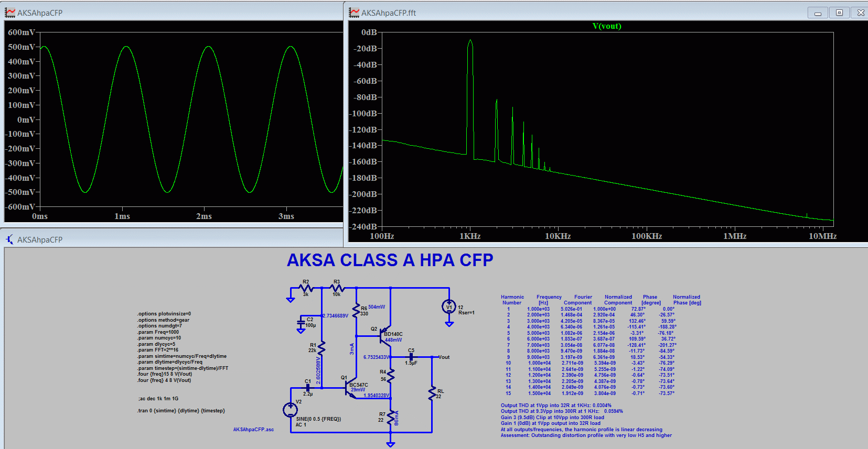Click load resistor RL symbol
This screenshot has width=868, height=449.
(x=432, y=393)
